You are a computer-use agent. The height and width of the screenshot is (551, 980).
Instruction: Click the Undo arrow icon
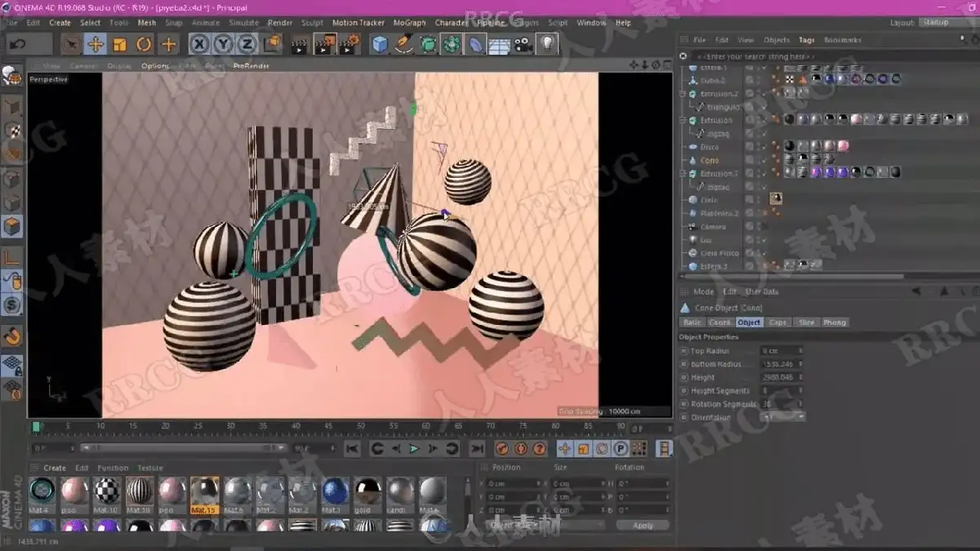pyautogui.click(x=18, y=44)
